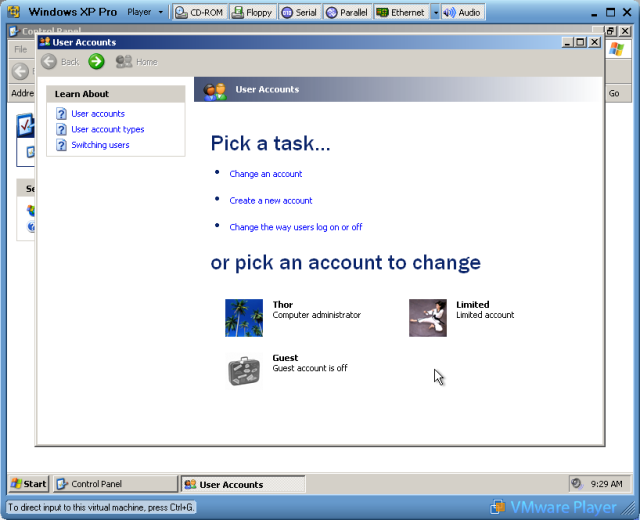Click the User Accounts header icon

point(215,91)
